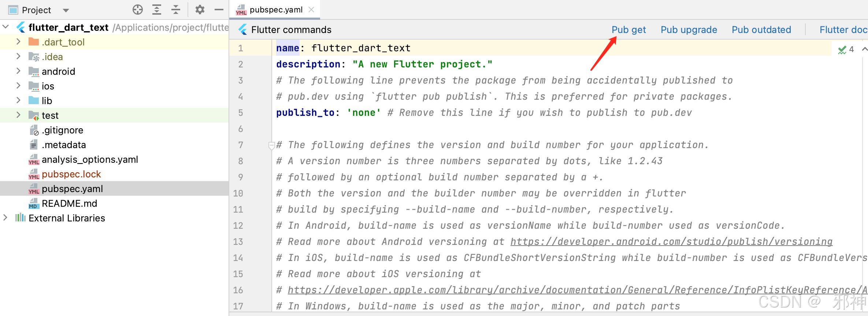Toggle code folding marker at line 7
This screenshot has height=316, width=868.
(x=272, y=146)
